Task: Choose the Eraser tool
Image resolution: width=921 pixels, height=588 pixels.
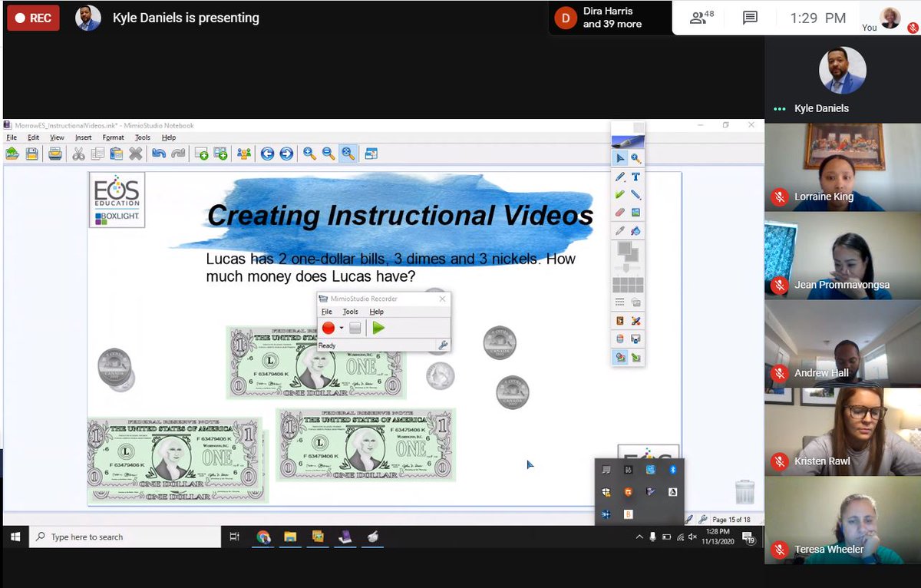Action: click(619, 212)
